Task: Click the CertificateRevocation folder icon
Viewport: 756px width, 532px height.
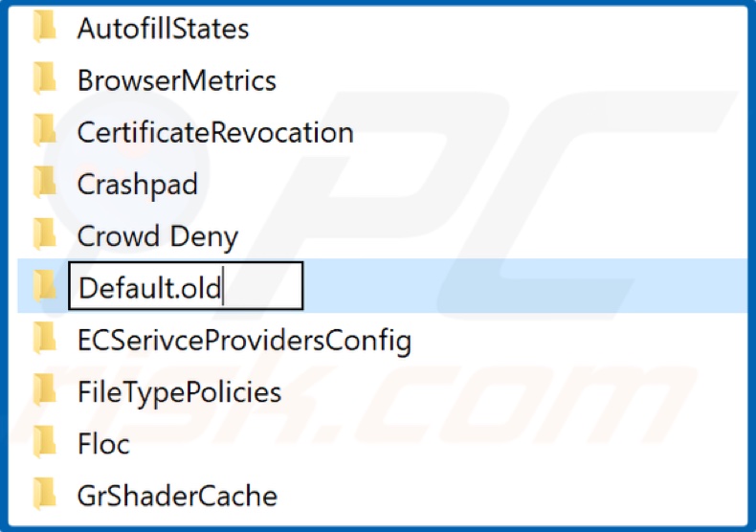Action: coord(45,130)
